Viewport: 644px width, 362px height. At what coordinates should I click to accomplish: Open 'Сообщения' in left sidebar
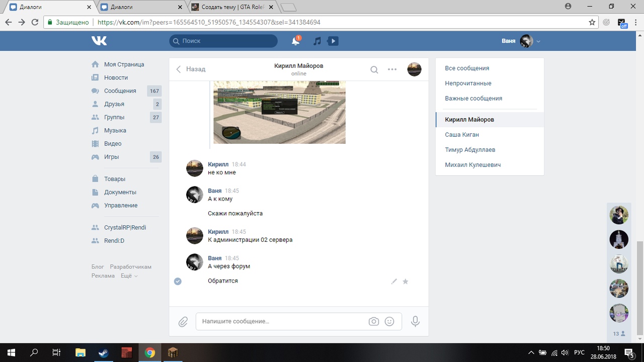pos(120,91)
